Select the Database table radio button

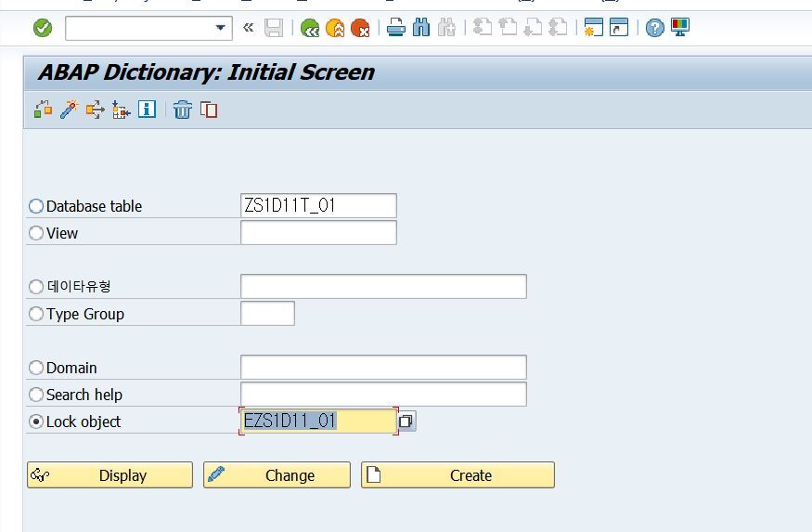(36, 206)
